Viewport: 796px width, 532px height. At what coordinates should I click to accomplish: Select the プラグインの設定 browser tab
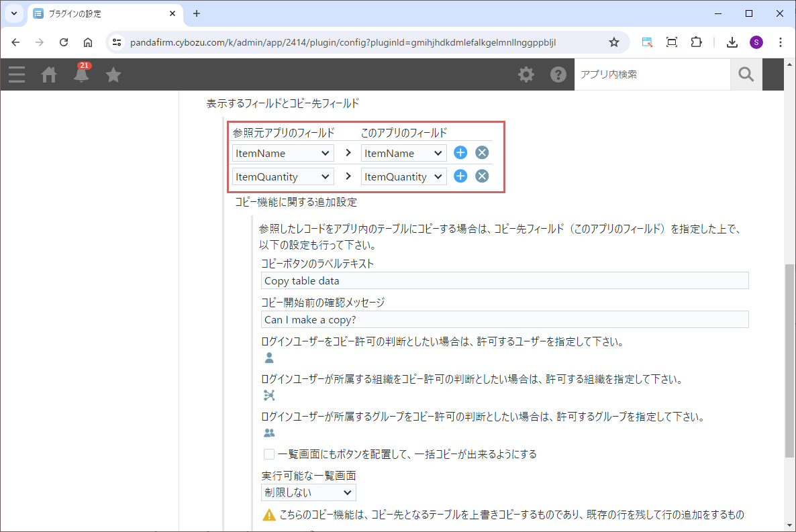(101, 13)
